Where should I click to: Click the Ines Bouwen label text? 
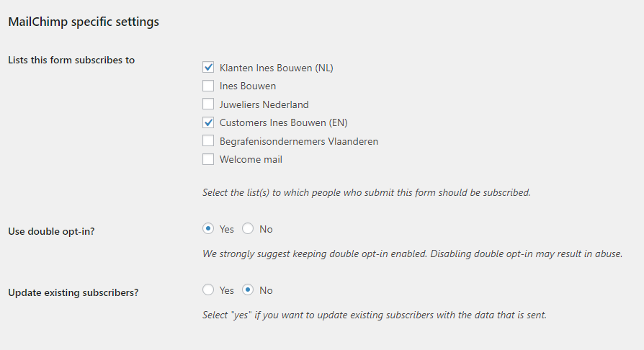[248, 86]
